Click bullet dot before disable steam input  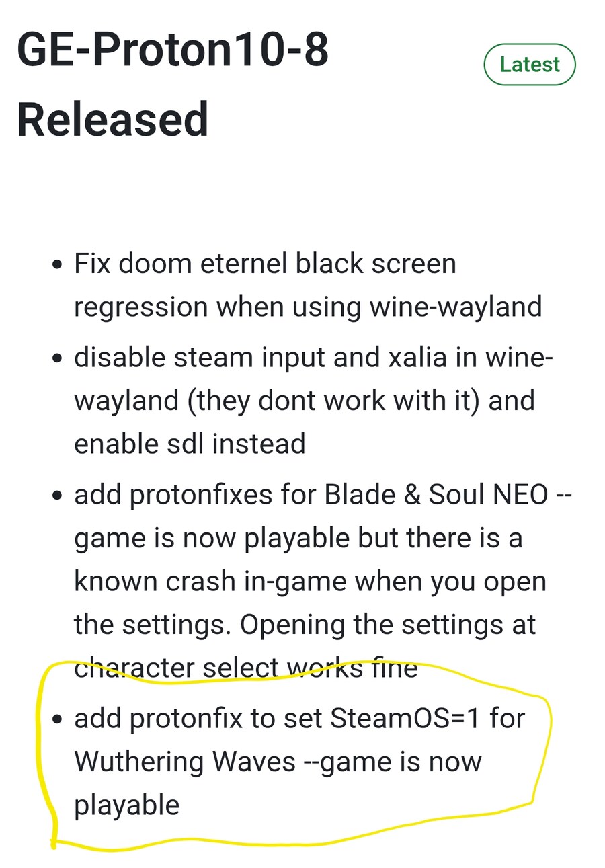click(x=57, y=358)
